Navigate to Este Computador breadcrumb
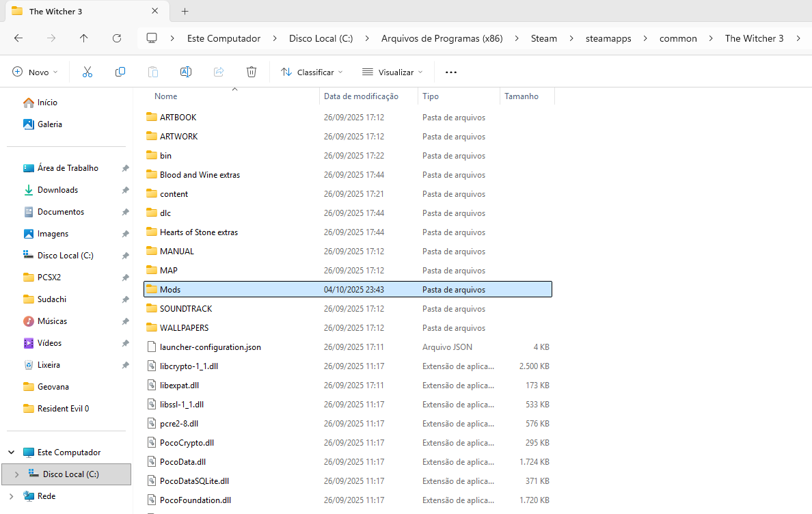Screen dimensions: 812x514 click(x=224, y=38)
